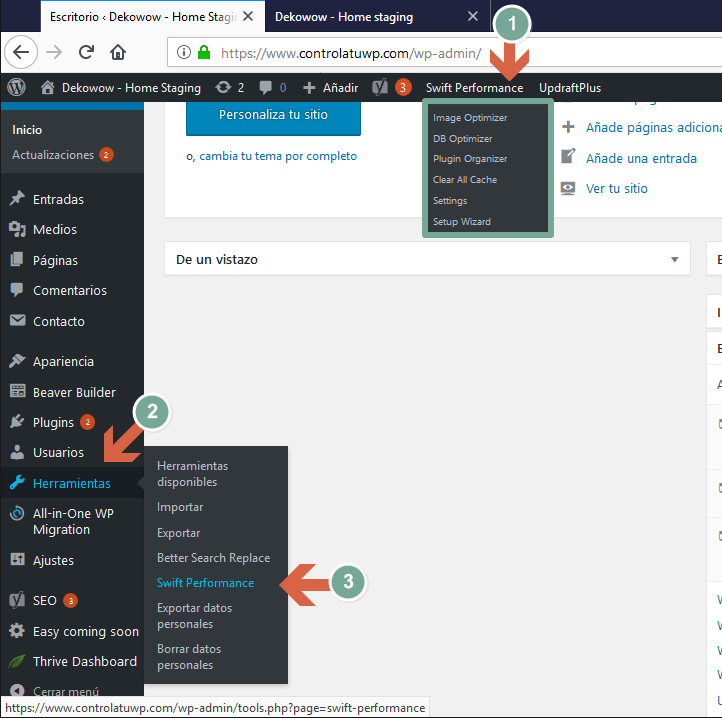Image resolution: width=722 pixels, height=718 pixels.
Task: Switch to the Dekowow - Home staging tab
Action: pos(344,17)
